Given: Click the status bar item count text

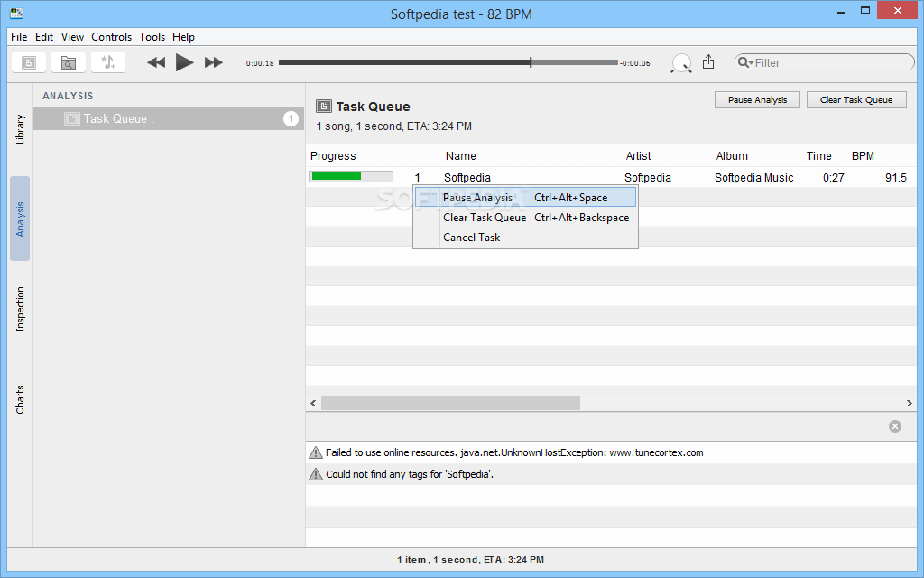Looking at the screenshot, I should (470, 560).
